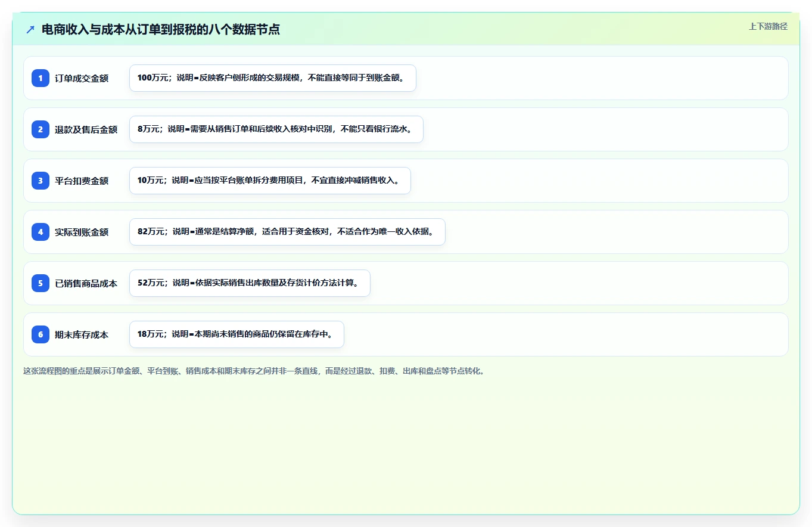Select the 已销售商品成本 label

tap(86, 283)
